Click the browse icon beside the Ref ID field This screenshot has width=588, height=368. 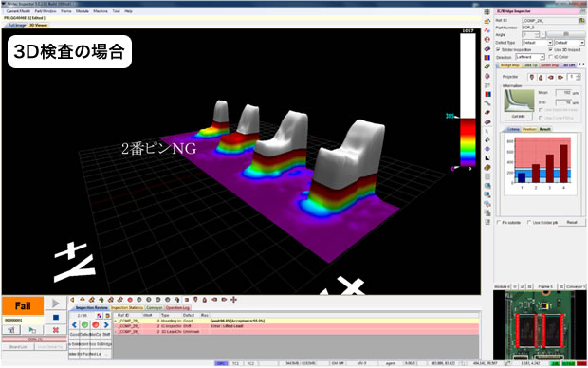[x=582, y=20]
